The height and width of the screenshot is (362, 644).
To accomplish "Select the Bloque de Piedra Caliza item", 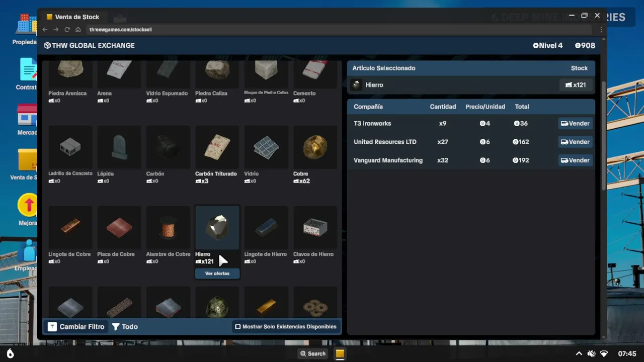I will [266, 75].
